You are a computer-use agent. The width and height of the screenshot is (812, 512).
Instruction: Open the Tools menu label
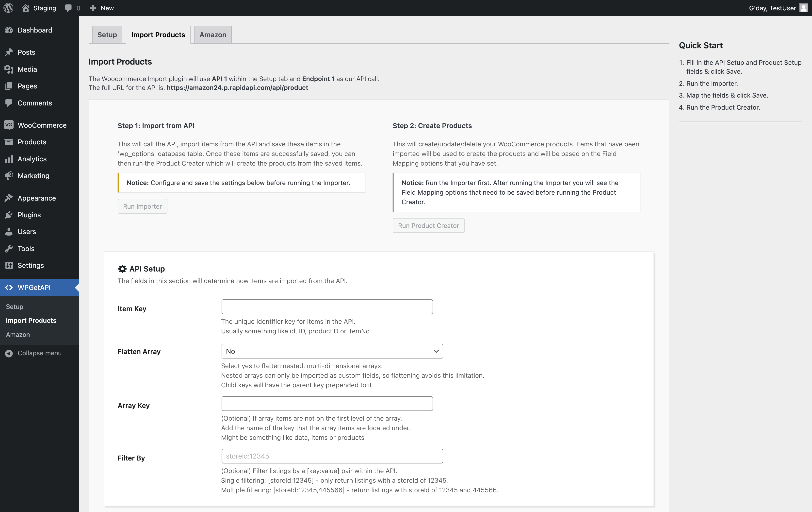(x=26, y=248)
